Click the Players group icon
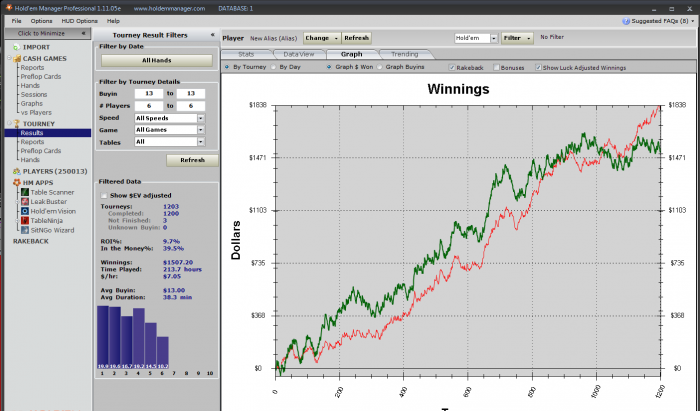 (17, 171)
